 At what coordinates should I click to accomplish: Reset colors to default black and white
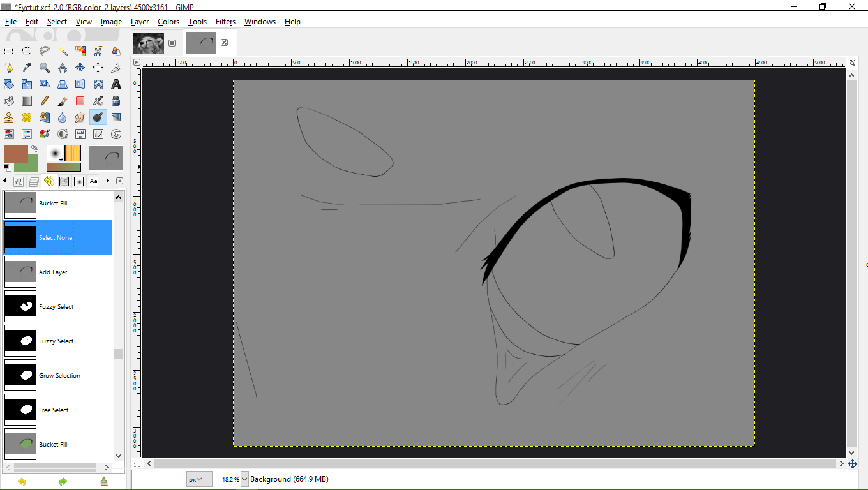[x=7, y=167]
